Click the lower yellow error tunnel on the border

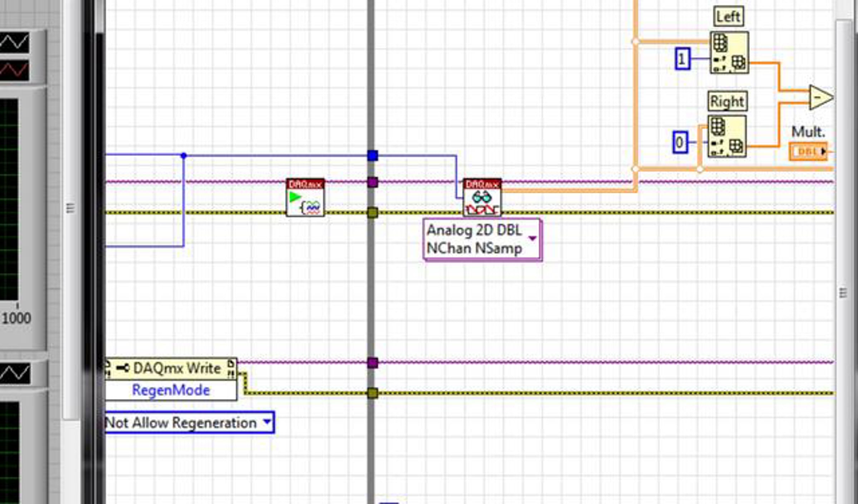coord(372,393)
